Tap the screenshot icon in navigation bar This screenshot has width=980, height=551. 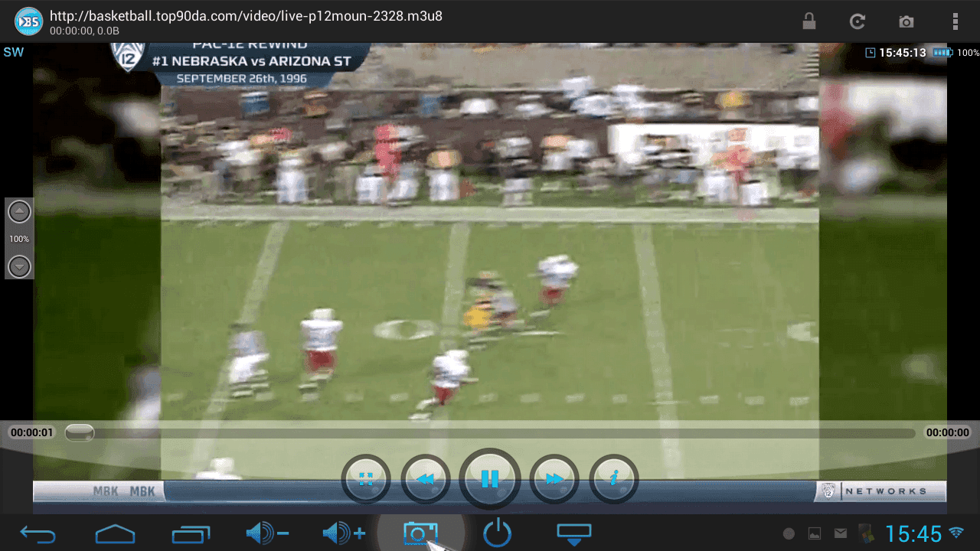pos(420,533)
